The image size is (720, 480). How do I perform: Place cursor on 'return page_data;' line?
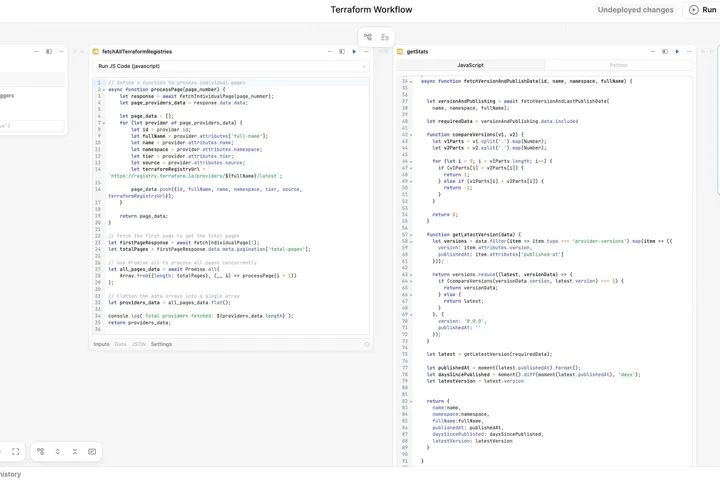coord(143,216)
